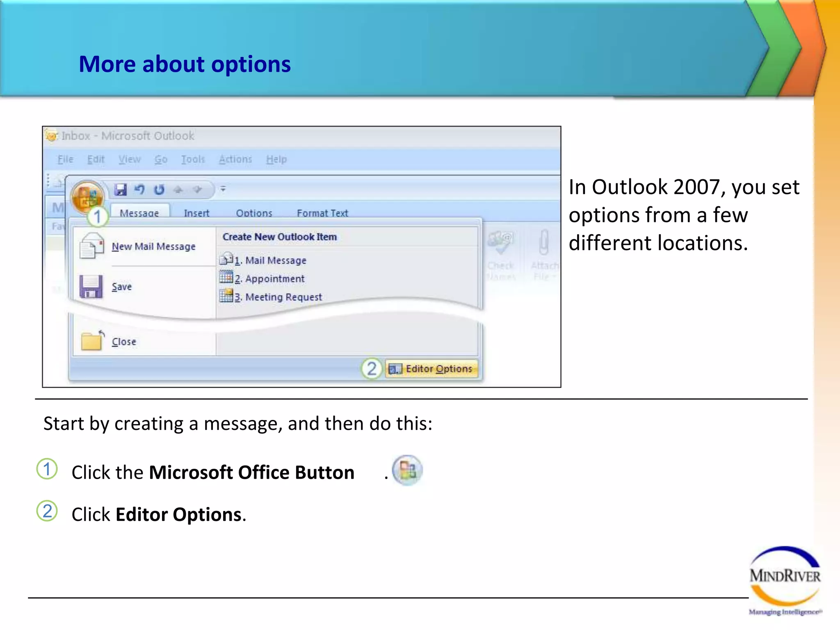The image size is (840, 630).
Task: Select 1. Mail Message item
Action: pyautogui.click(x=271, y=260)
